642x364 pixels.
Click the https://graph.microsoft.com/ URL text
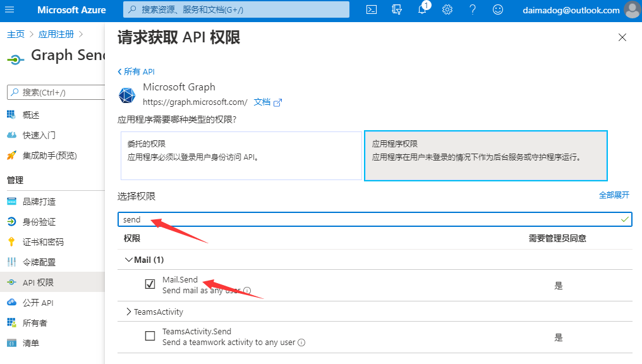[195, 102]
